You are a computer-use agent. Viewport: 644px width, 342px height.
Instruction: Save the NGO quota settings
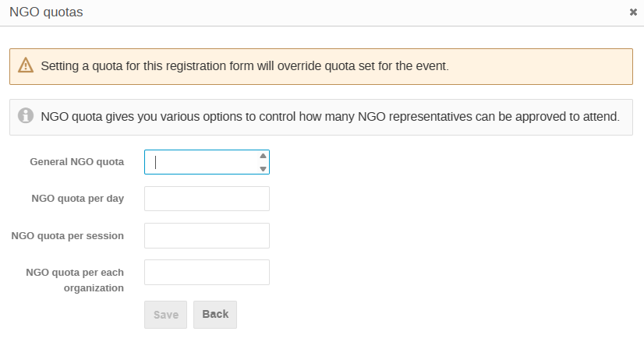[x=165, y=315]
